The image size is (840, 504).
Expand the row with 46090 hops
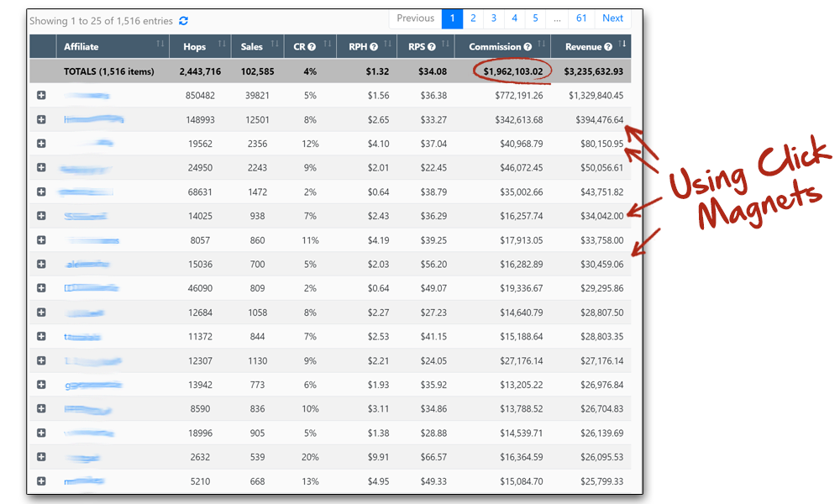(x=41, y=288)
